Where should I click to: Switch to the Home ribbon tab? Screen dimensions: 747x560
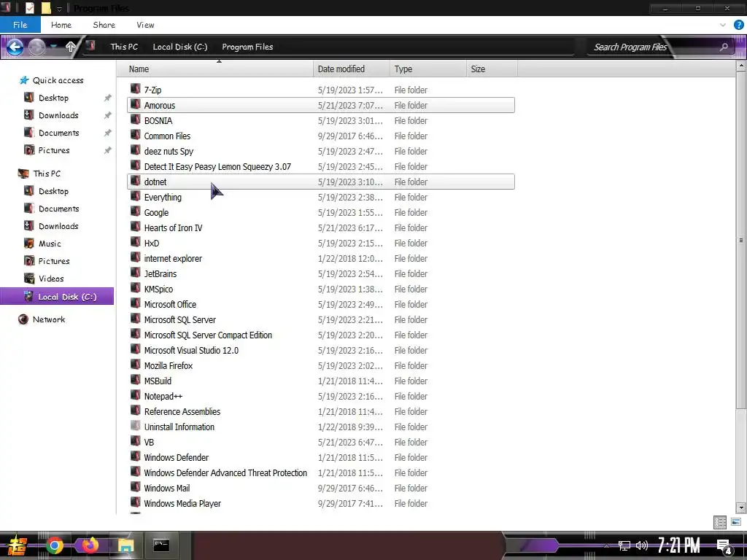pos(61,25)
